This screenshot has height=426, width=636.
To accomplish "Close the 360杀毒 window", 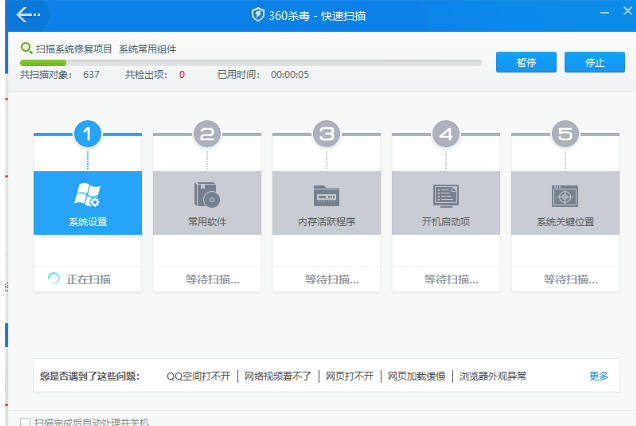I will coord(628,11).
